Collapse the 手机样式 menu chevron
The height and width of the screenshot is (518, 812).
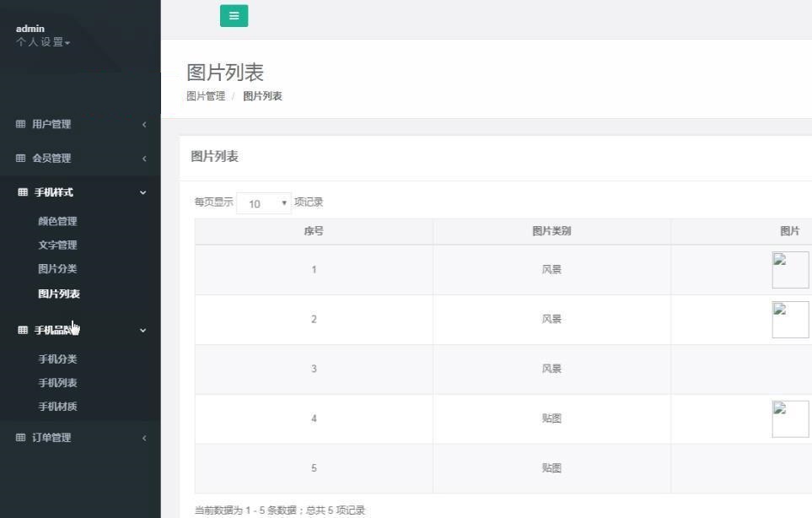pos(143,192)
